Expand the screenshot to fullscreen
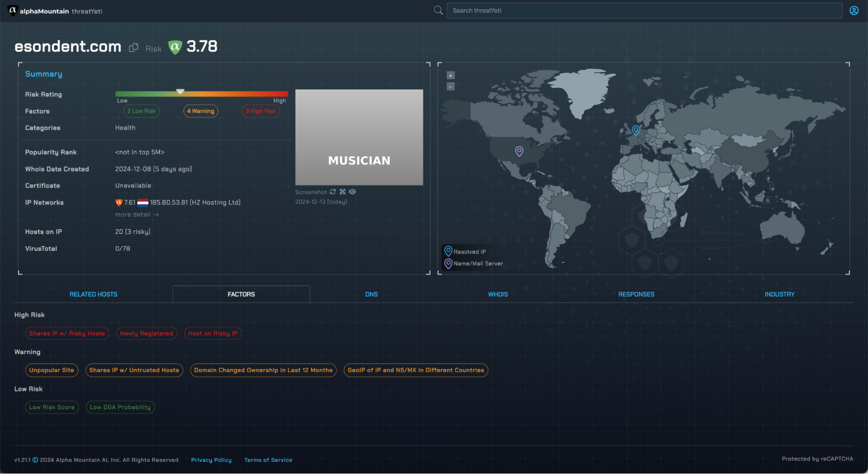Screen dimensions: 868x474 pos(343,192)
